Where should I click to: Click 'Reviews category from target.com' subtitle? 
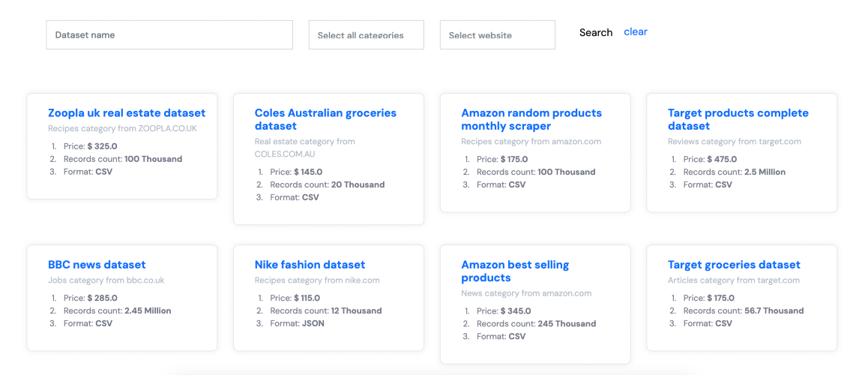734,142
